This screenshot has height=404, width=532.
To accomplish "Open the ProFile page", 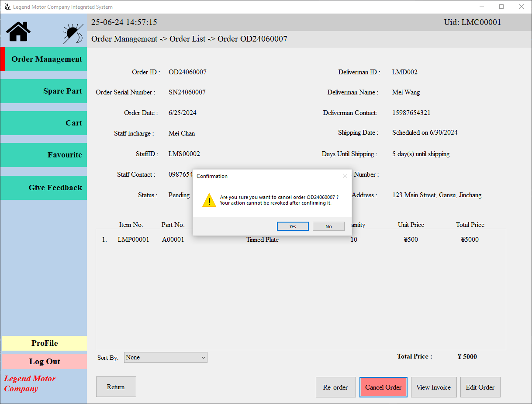I will [45, 343].
